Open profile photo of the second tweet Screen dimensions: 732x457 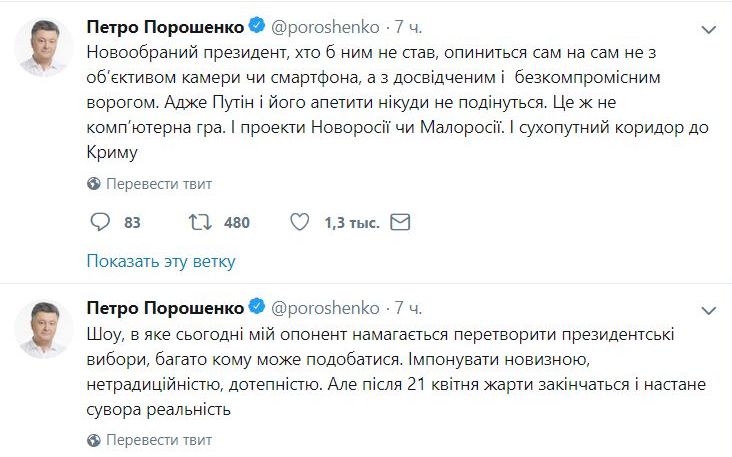coord(43,329)
